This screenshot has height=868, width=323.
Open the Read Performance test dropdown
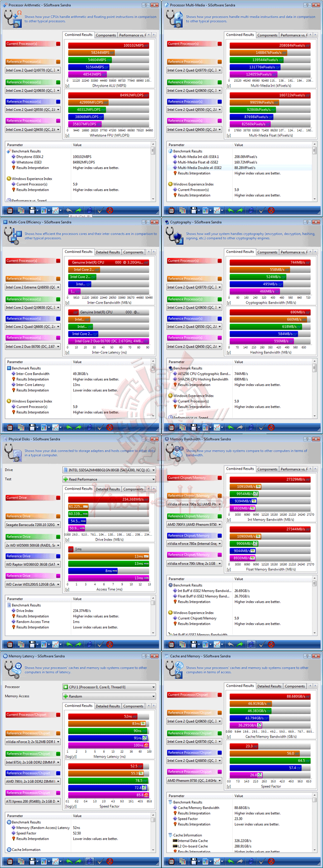[x=109, y=479]
